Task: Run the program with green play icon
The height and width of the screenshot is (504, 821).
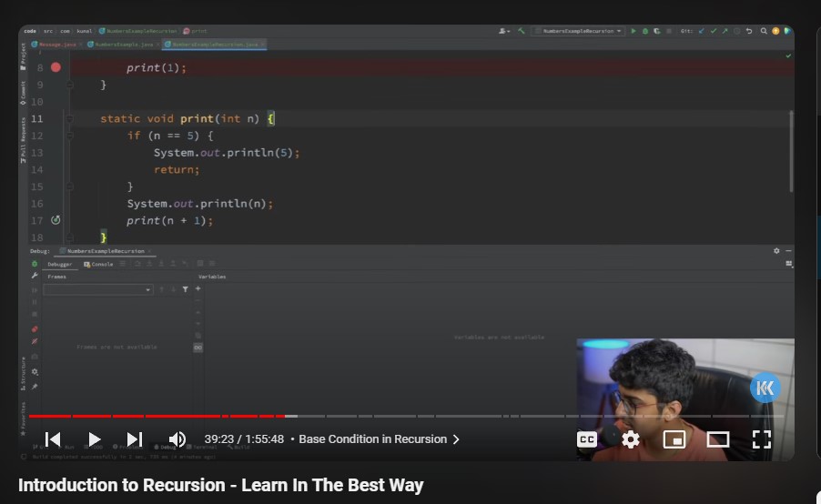Action: [633, 31]
